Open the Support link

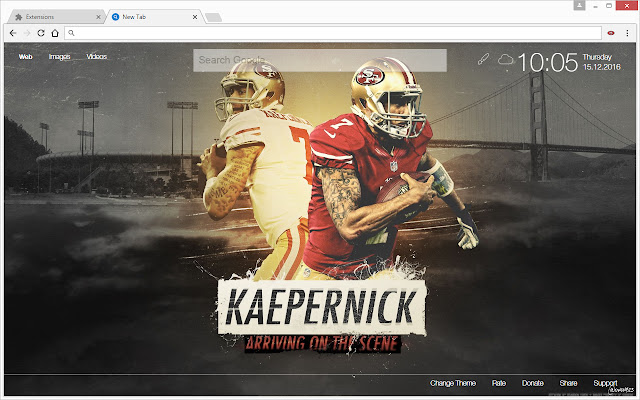[x=605, y=383]
